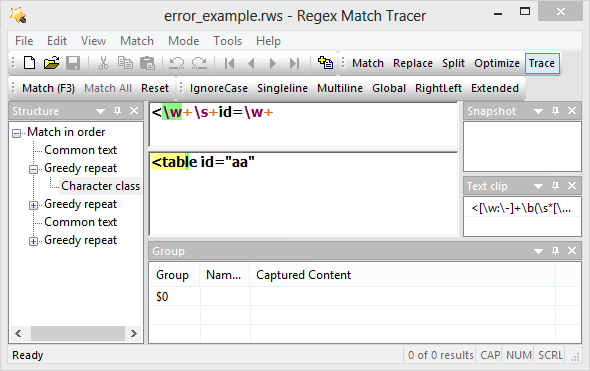Click the Paste clipboard icon

click(147, 63)
